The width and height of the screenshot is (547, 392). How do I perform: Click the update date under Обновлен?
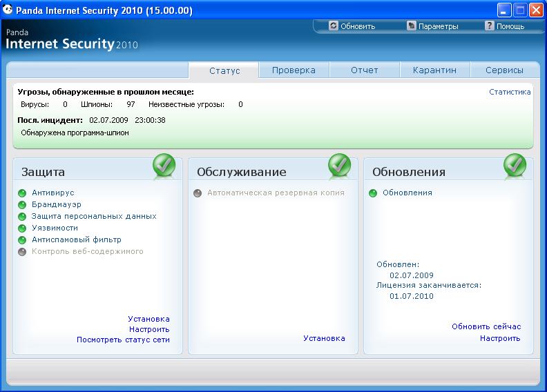click(x=412, y=275)
